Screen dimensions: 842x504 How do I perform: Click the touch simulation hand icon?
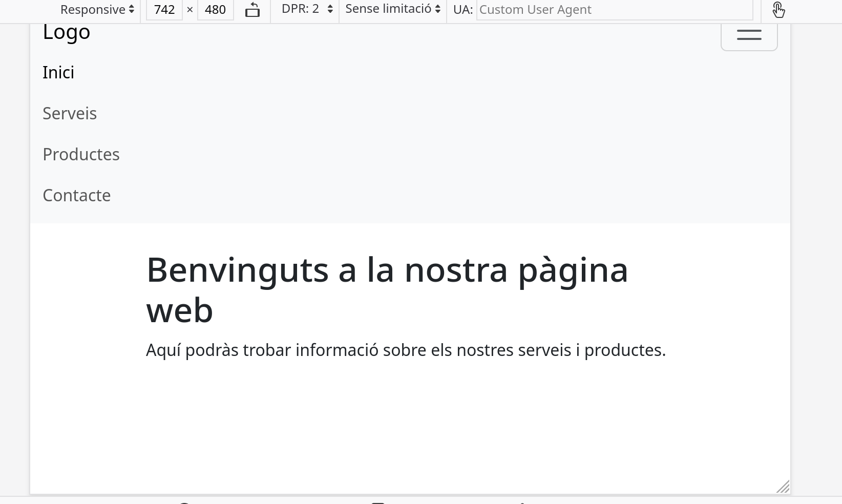point(779,9)
